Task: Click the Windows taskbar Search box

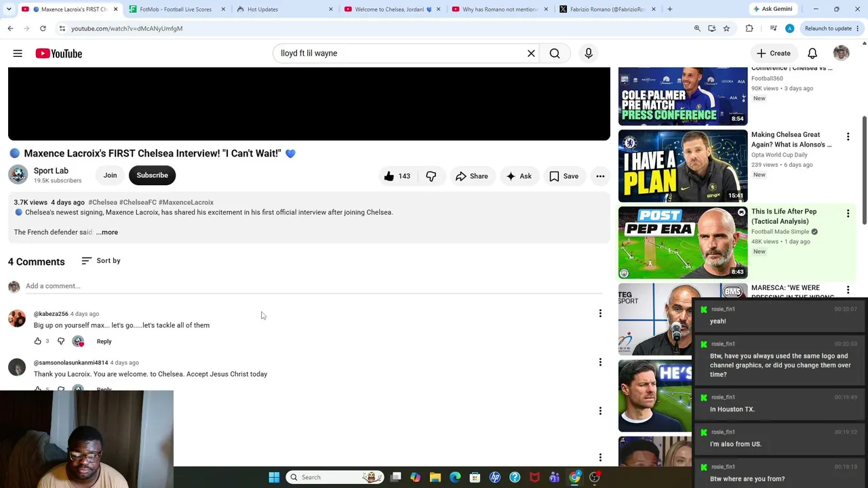Action: [334, 477]
